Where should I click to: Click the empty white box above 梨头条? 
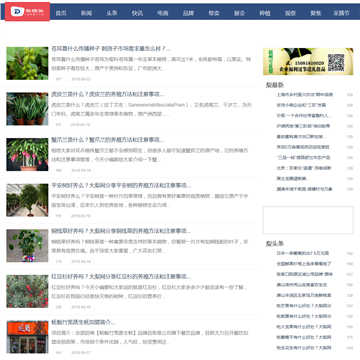pos(308,220)
